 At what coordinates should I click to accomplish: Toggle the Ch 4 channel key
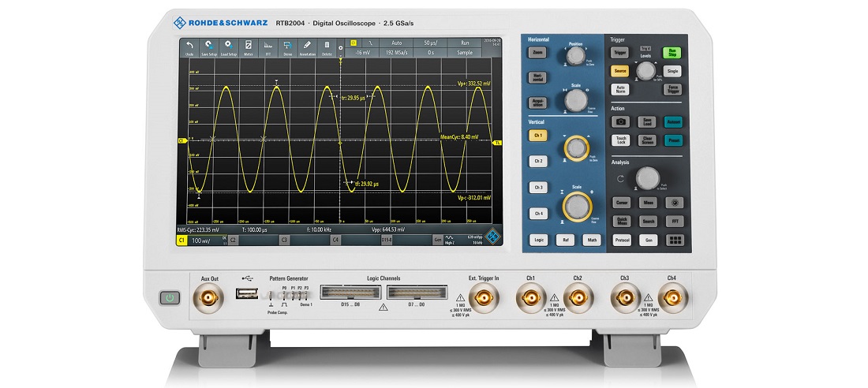pos(537,213)
